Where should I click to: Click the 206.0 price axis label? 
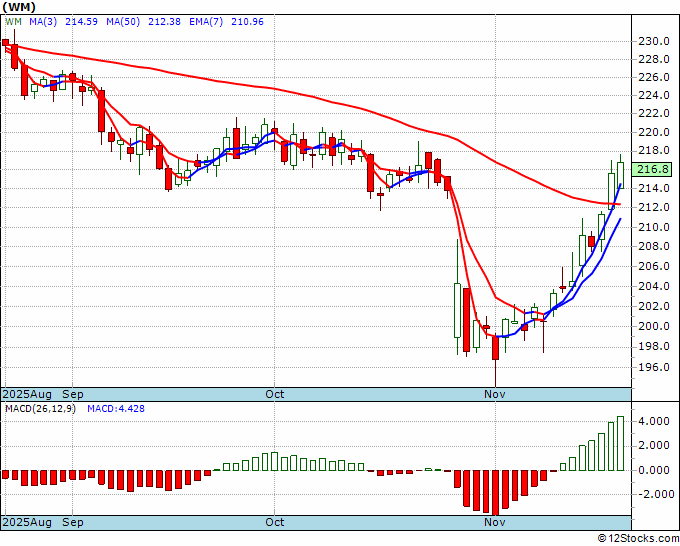pos(654,266)
